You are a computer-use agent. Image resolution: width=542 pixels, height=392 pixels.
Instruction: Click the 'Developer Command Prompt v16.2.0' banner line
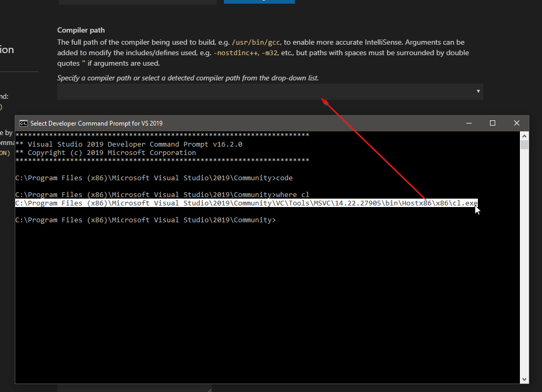point(129,145)
